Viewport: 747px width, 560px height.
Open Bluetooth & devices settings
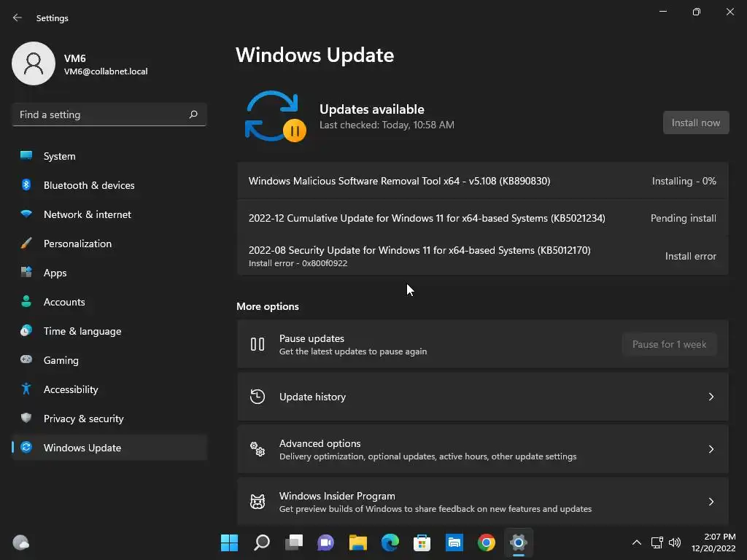click(109, 185)
